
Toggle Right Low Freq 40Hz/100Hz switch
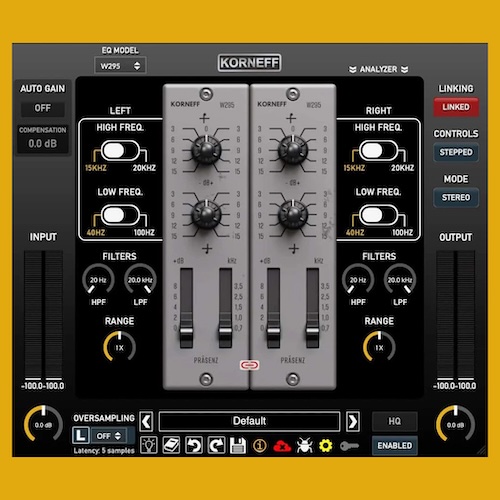(x=378, y=215)
